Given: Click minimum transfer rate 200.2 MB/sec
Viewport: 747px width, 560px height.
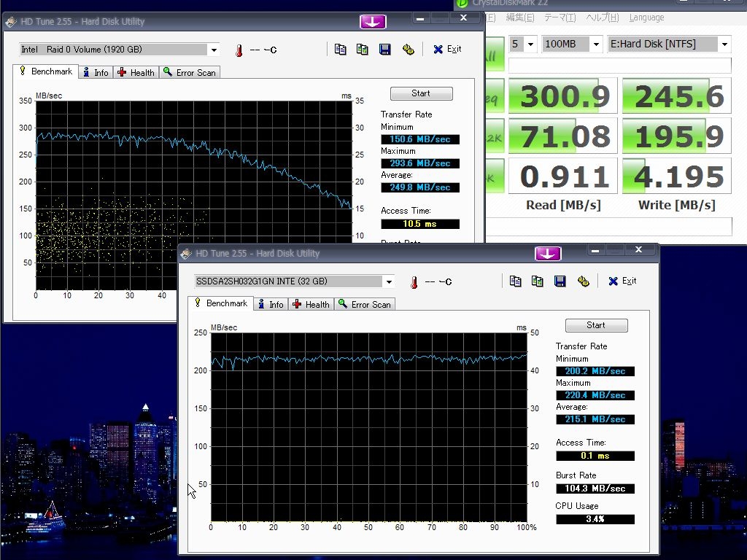Looking at the screenshot, I should (595, 371).
